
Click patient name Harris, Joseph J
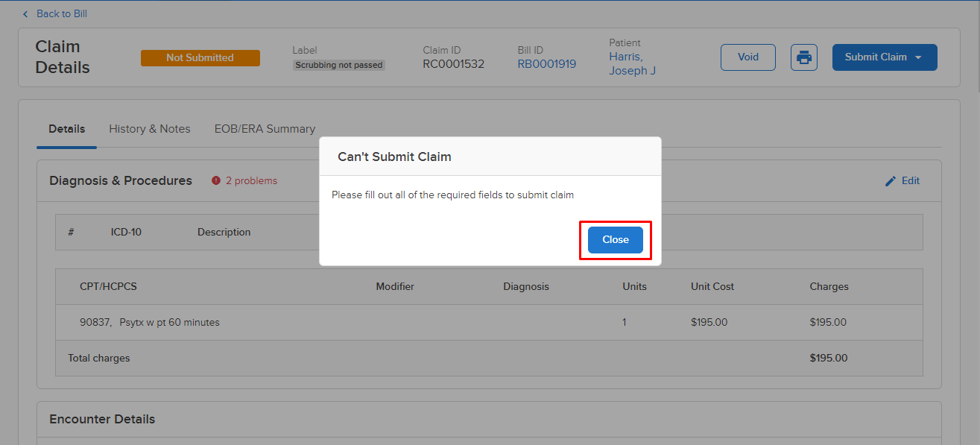point(632,63)
